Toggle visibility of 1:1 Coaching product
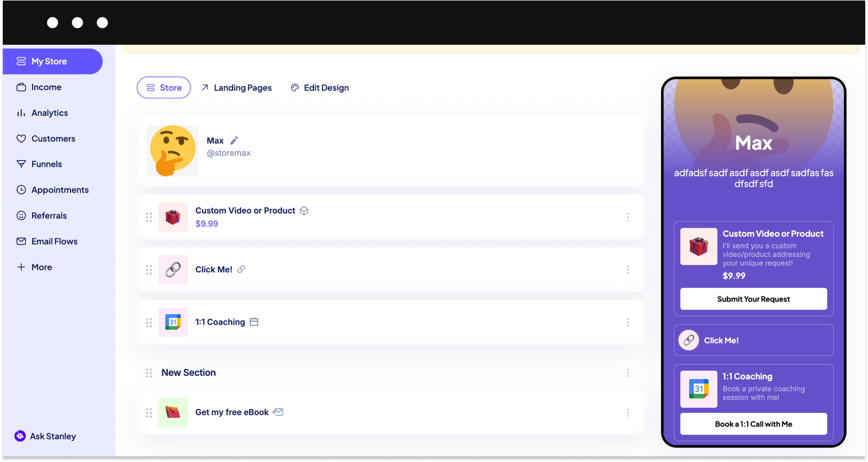Viewport: 868px width, 462px height. pyautogui.click(x=628, y=322)
